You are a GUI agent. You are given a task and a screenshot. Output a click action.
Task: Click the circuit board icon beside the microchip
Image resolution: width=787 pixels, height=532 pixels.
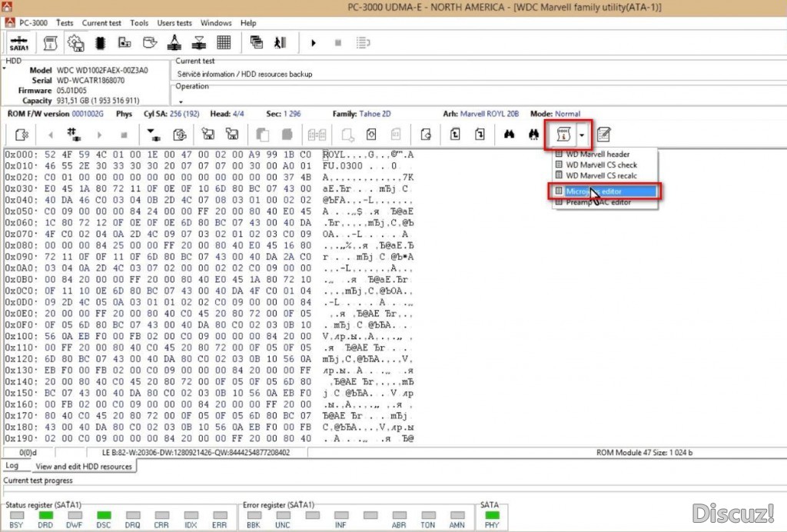[125, 42]
